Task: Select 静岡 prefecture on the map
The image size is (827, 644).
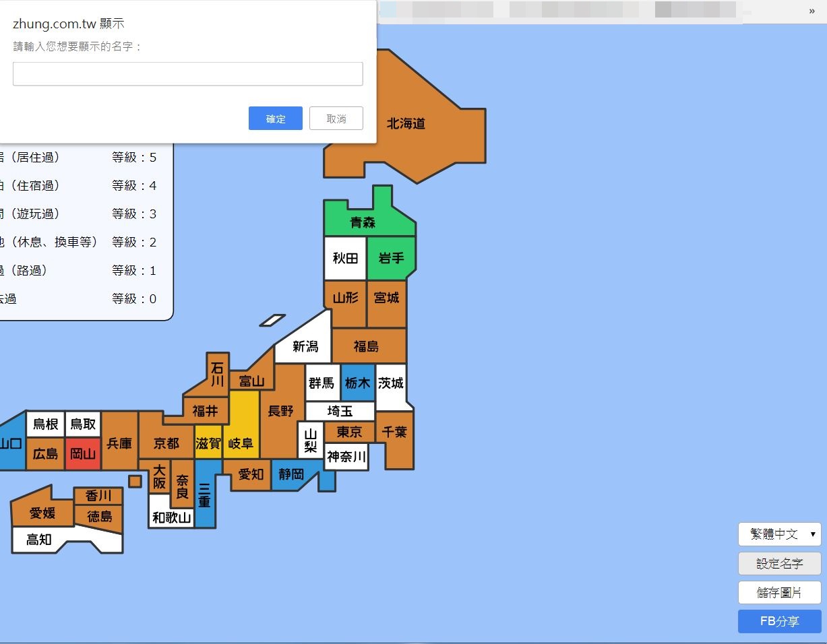Action: click(x=292, y=474)
